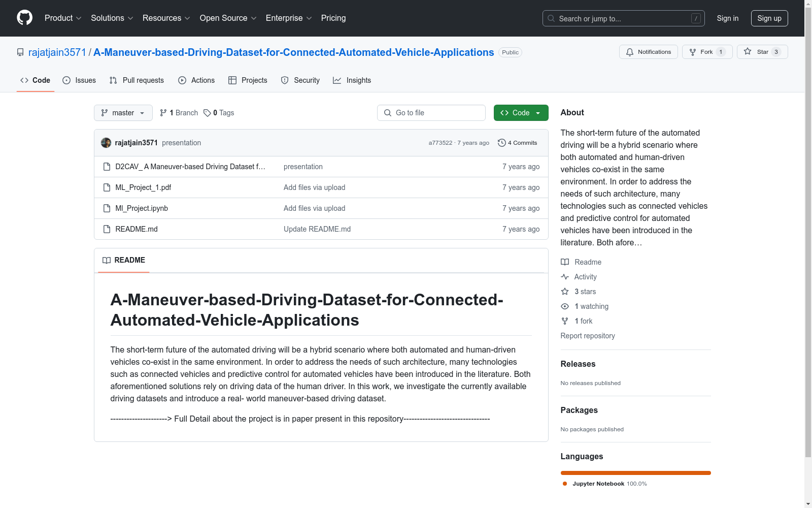This screenshot has height=508, width=812.
Task: Open the Pricing page
Action: (333, 18)
